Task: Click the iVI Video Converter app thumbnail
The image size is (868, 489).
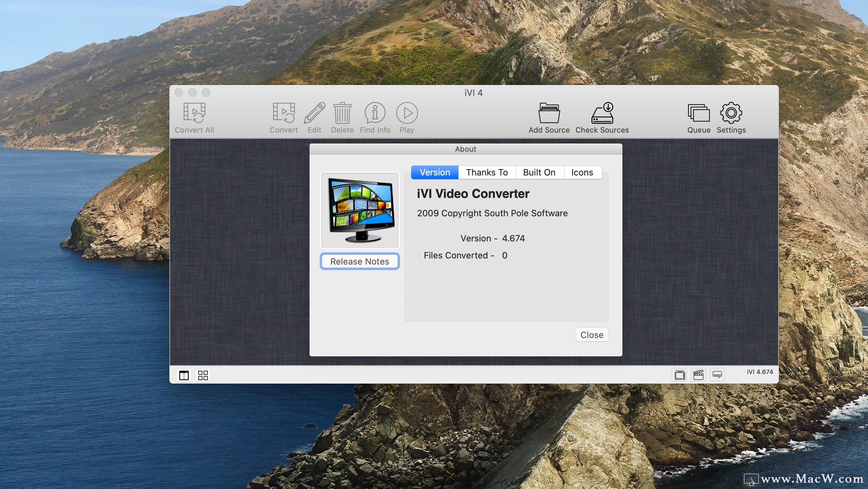Action: (x=360, y=210)
